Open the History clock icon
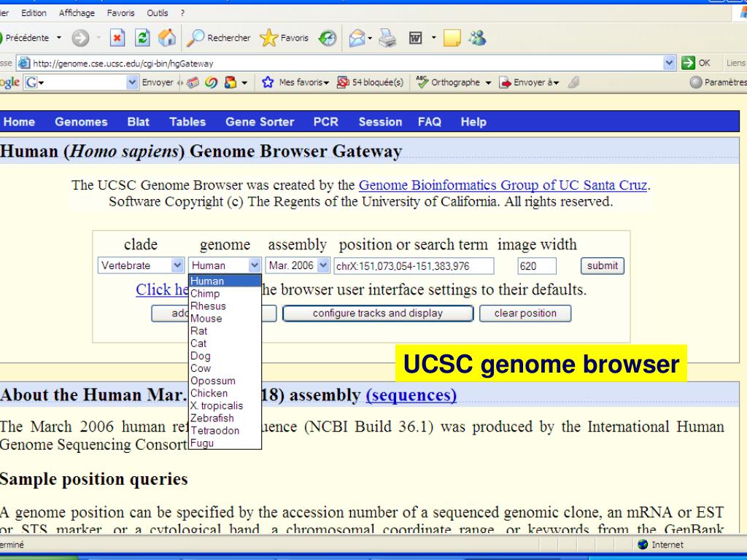Image resolution: width=747 pixels, height=560 pixels. (x=328, y=38)
